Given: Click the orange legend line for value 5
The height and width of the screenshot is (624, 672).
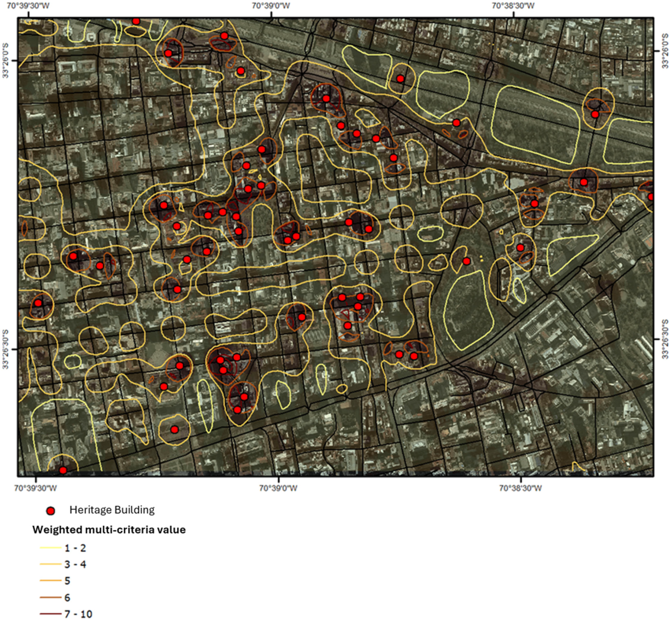Looking at the screenshot, I should (51, 581).
